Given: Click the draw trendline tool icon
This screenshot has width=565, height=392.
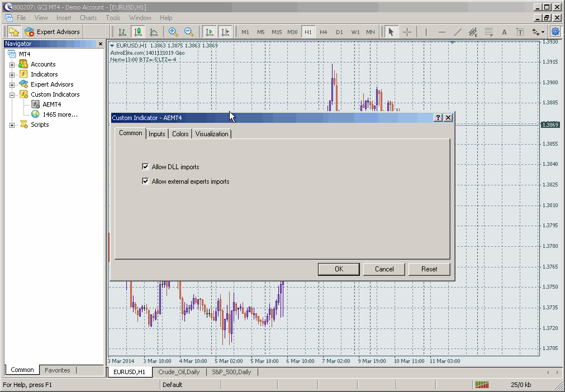Looking at the screenshot, I should [457, 32].
